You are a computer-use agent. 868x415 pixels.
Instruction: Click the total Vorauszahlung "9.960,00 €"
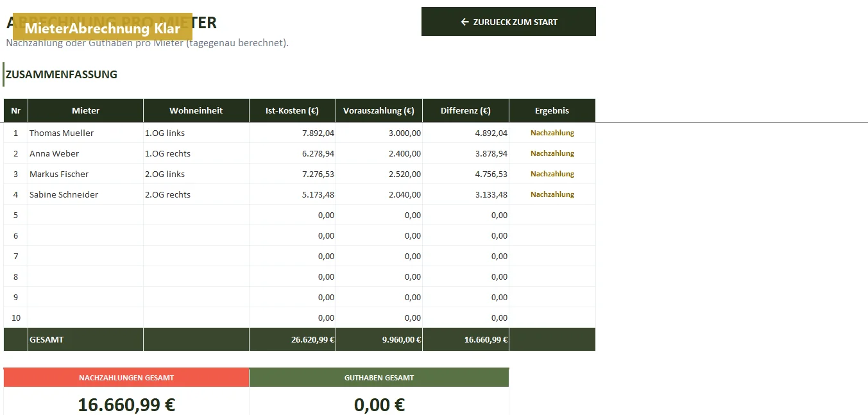[x=379, y=339]
